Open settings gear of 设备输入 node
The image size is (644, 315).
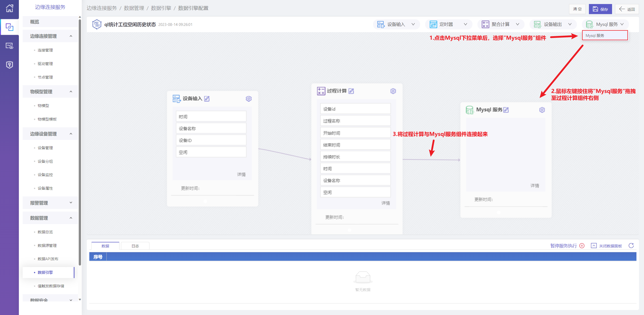coord(249,99)
